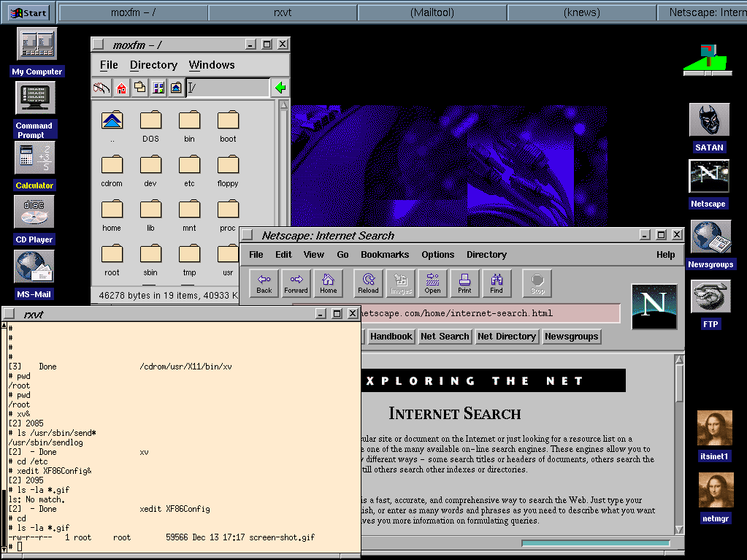The image size is (747, 560).
Task: Click the moxfm directory path field
Action: [x=228, y=88]
